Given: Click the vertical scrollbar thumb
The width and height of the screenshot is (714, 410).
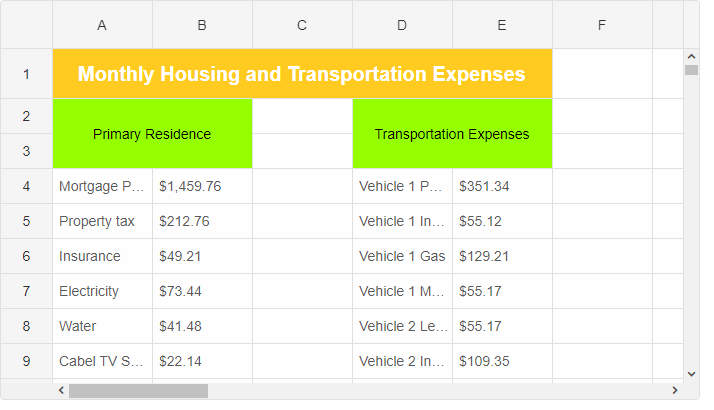Looking at the screenshot, I should pyautogui.click(x=691, y=70).
